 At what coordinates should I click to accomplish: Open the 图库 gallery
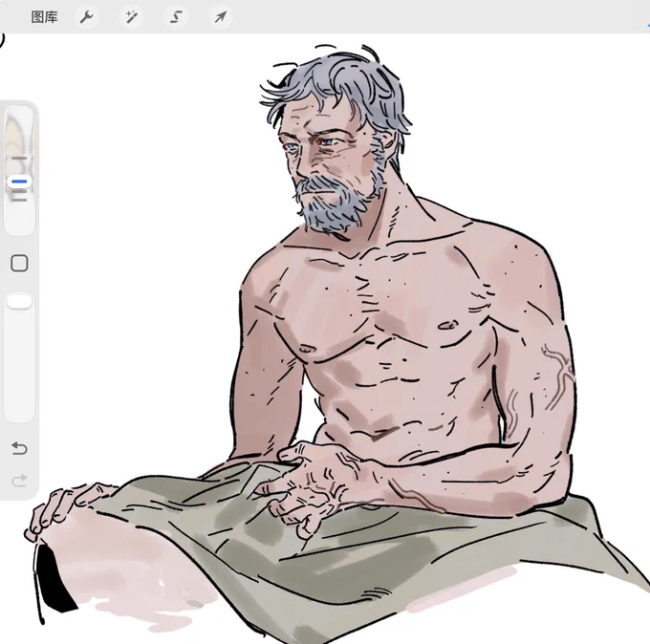[x=44, y=17]
